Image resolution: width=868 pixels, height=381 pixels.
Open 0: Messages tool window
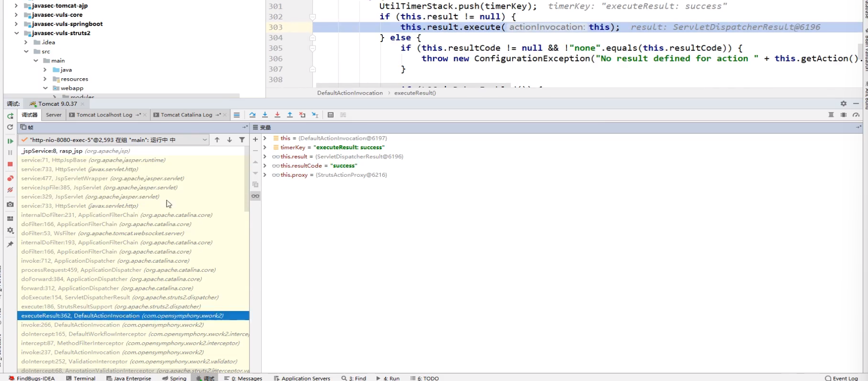coord(243,378)
